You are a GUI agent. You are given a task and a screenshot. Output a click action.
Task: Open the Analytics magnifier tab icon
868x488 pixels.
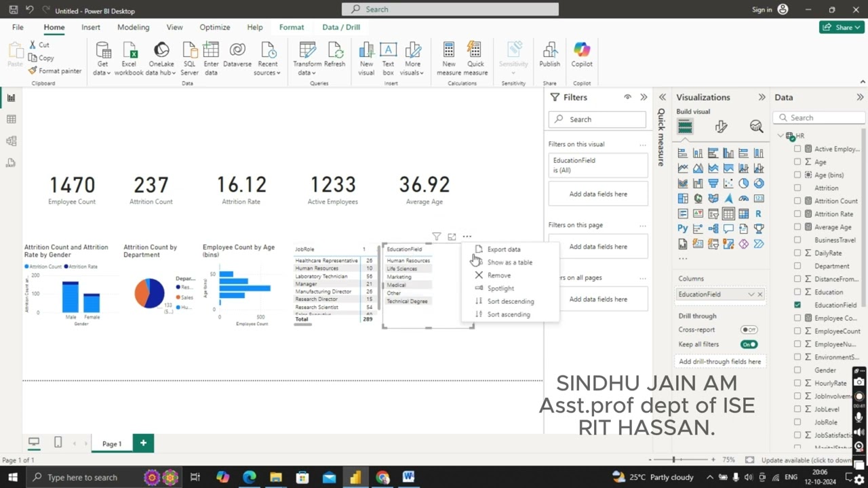pyautogui.click(x=756, y=127)
